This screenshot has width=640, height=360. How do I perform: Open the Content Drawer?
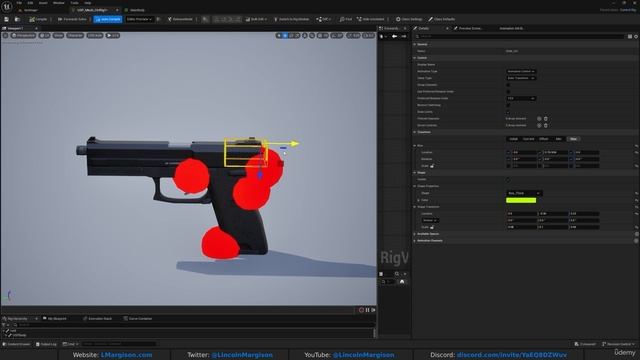click(16, 344)
